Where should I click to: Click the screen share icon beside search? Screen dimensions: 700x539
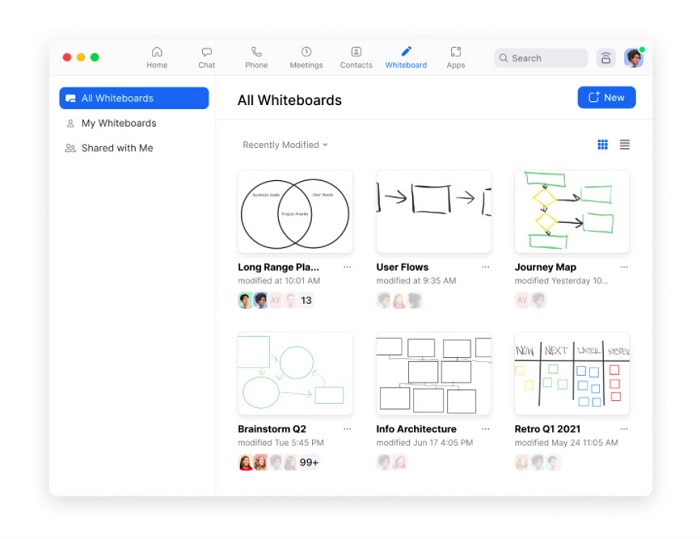[x=606, y=58]
